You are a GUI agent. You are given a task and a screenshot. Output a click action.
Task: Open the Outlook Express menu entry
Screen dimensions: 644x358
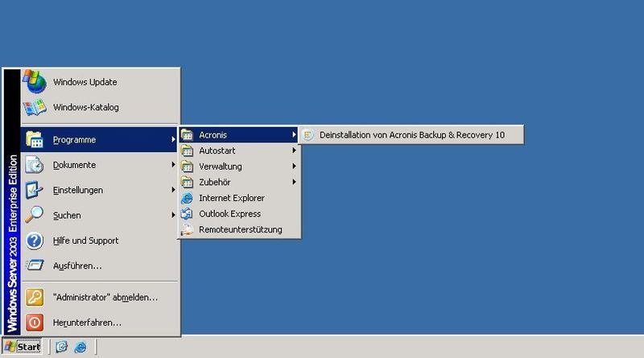tap(239, 213)
